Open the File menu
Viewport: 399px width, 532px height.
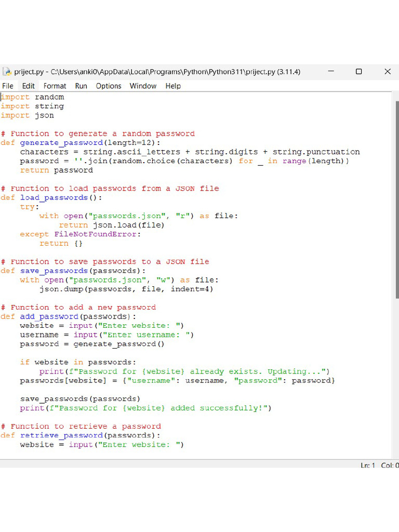click(8, 86)
